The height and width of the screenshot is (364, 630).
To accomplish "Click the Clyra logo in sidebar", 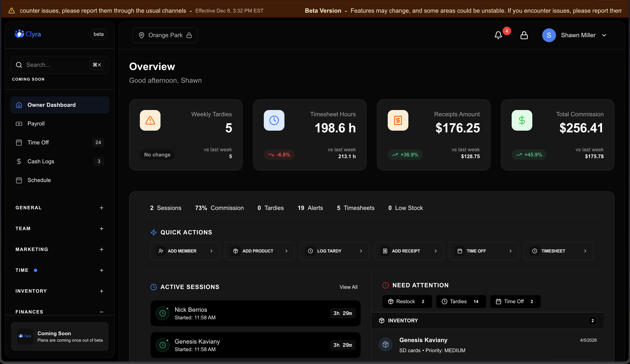I will coord(28,34).
